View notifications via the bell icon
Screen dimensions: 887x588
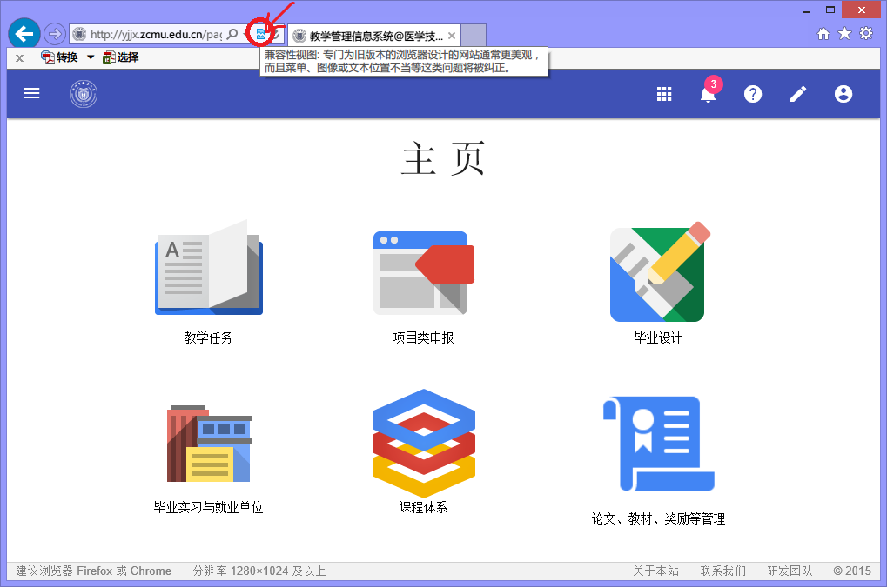click(x=709, y=95)
